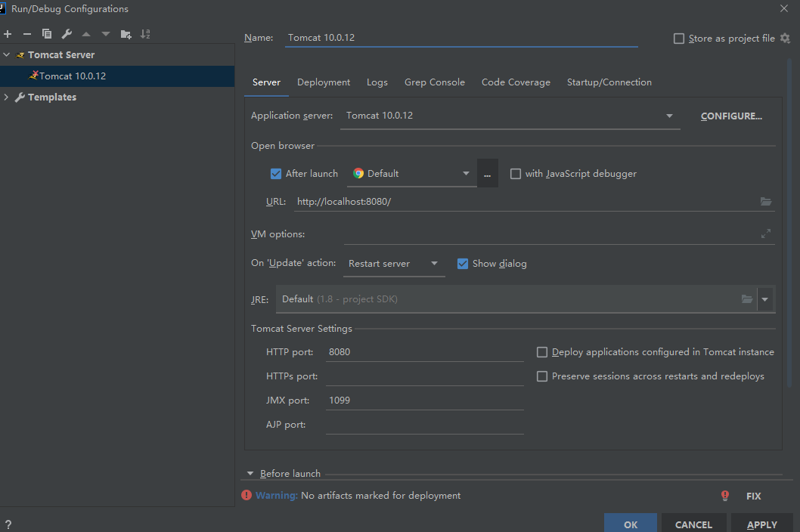Switch to the Server tab

coord(266,82)
